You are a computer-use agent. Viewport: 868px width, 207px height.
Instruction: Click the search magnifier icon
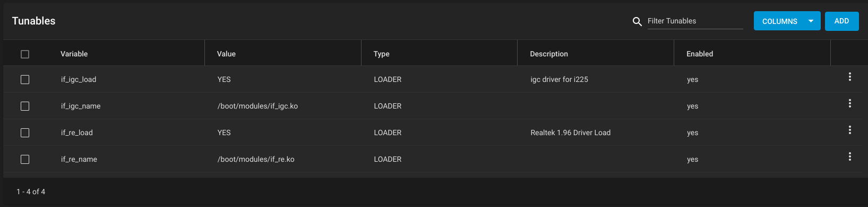pyautogui.click(x=637, y=21)
